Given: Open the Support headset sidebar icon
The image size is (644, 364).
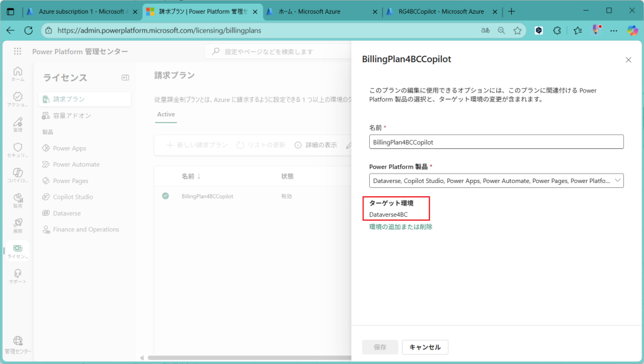Looking at the screenshot, I should click(18, 276).
